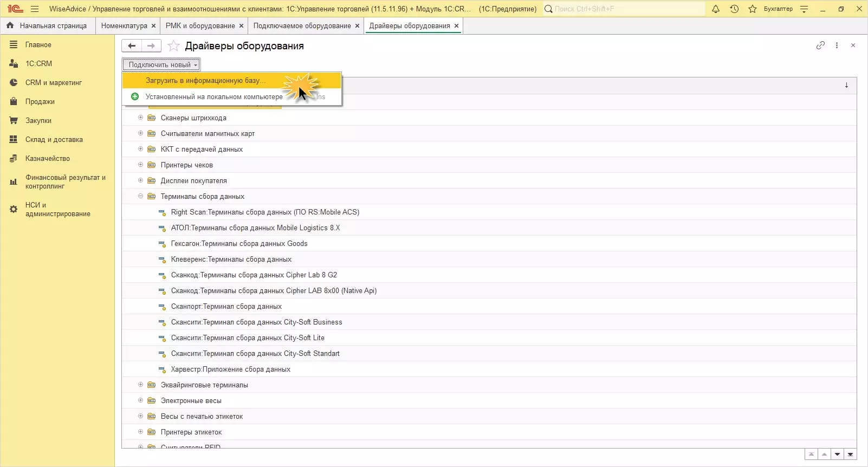Image resolution: width=868 pixels, height=467 pixels.
Task: Select Клеверенс:Терминалы сбора данных driver
Action: tap(489, 259)
